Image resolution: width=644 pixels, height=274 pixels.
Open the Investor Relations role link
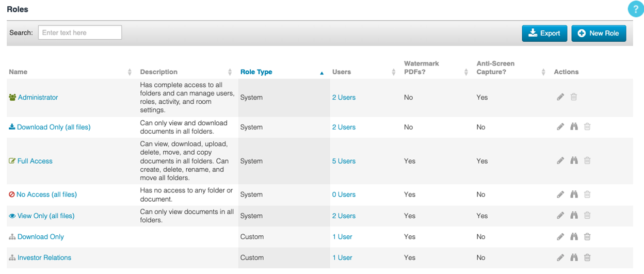pos(44,257)
